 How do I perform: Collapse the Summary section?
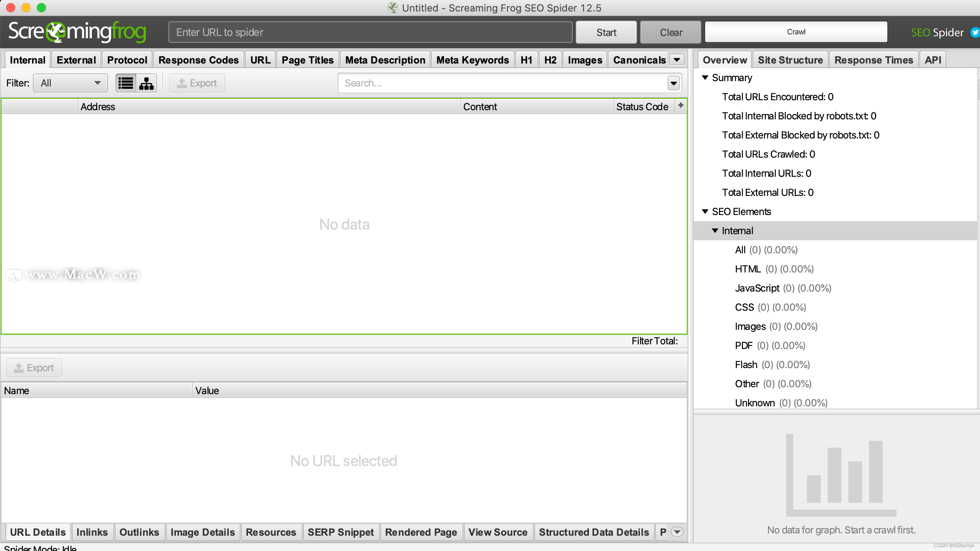[705, 78]
